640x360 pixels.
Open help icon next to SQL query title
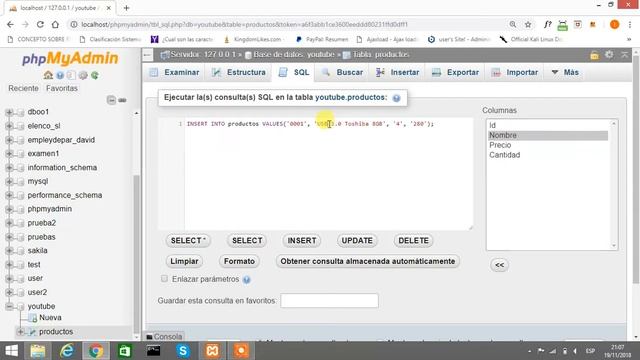point(396,98)
